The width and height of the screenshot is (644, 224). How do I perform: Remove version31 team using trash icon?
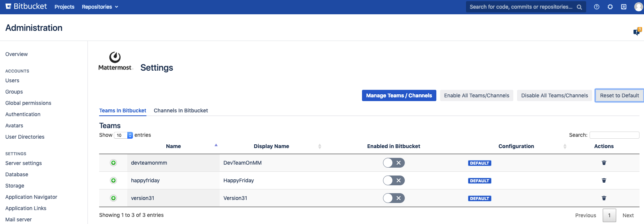[x=604, y=198]
